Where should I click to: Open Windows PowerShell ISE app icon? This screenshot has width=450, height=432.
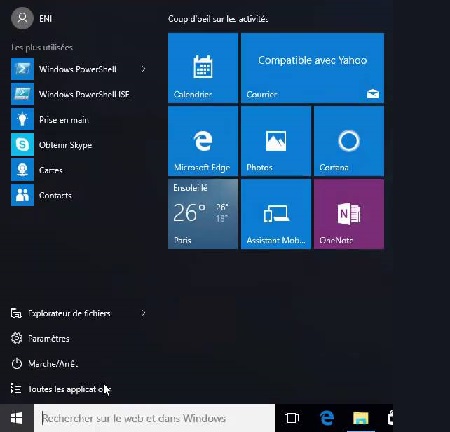(x=22, y=94)
